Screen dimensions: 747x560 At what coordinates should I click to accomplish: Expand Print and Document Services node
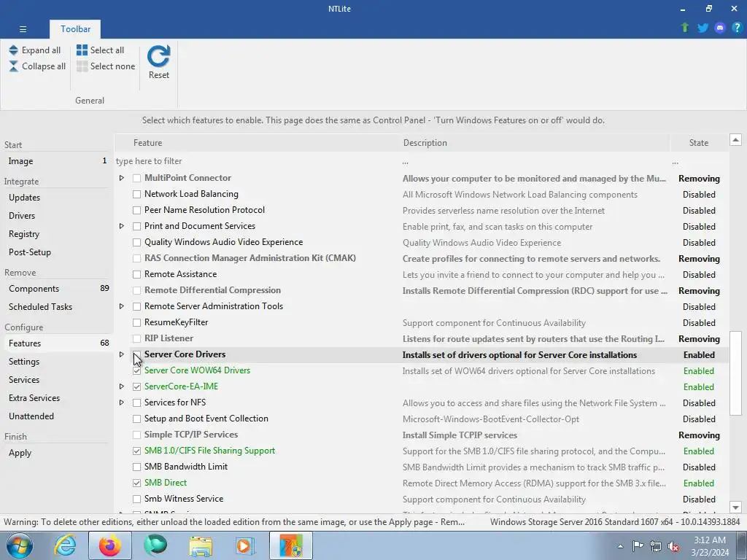click(122, 226)
